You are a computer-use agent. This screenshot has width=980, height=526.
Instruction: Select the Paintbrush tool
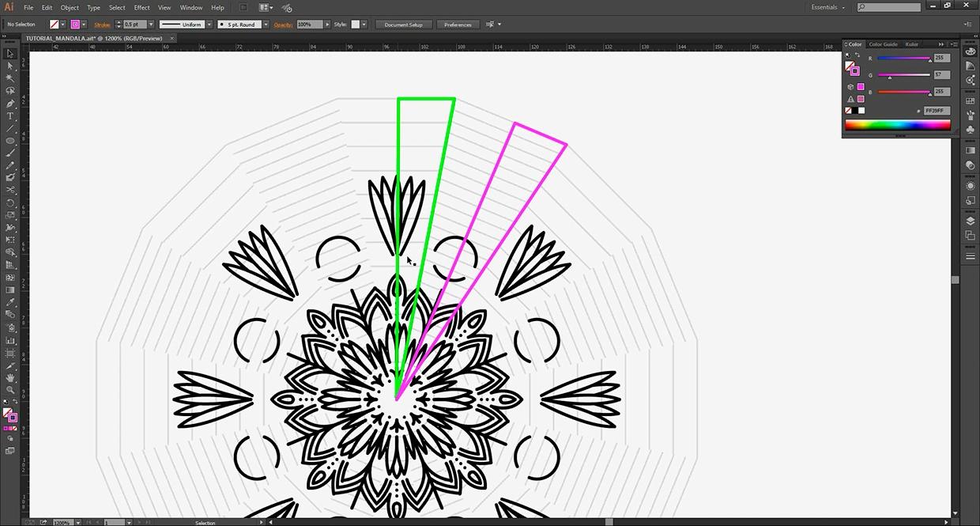coord(10,153)
